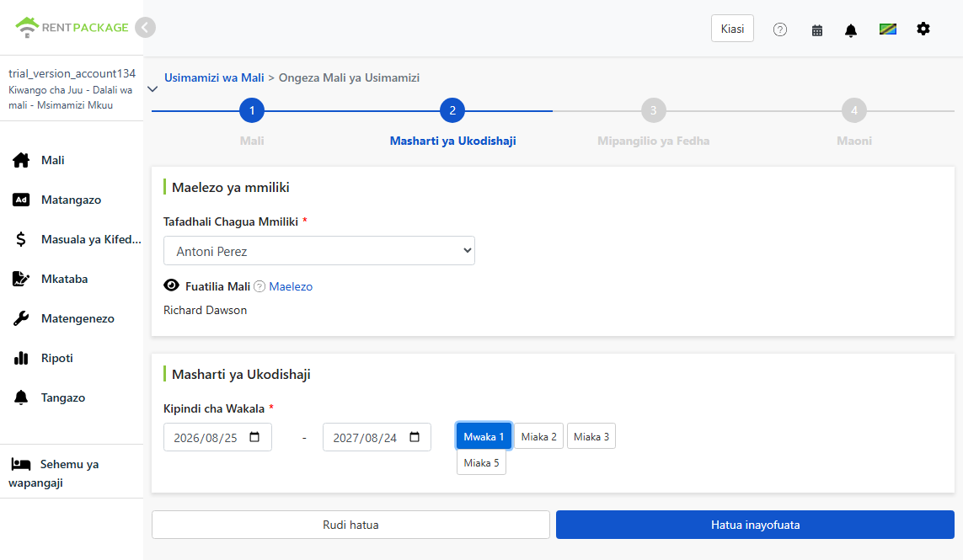963x560 pixels.
Task: Click the eye icon beside Fuatilia Mali
Action: click(171, 285)
